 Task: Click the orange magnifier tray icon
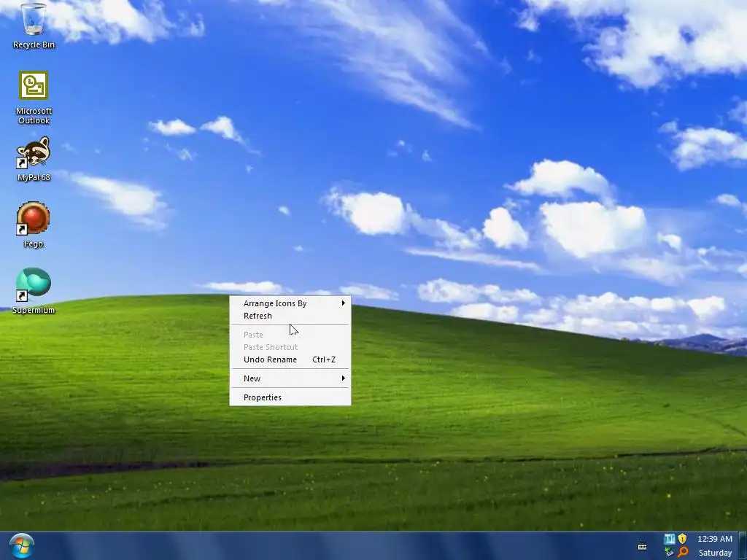[x=683, y=553]
